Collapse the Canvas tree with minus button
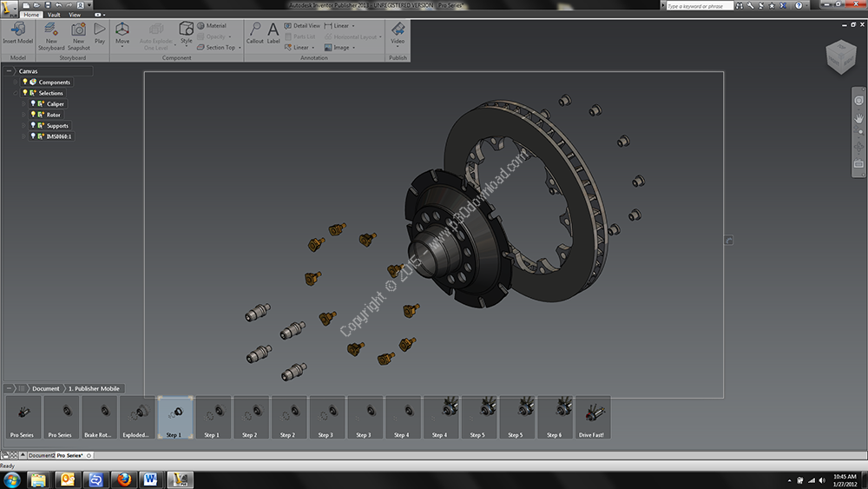This screenshot has height=489, width=868. click(9, 71)
